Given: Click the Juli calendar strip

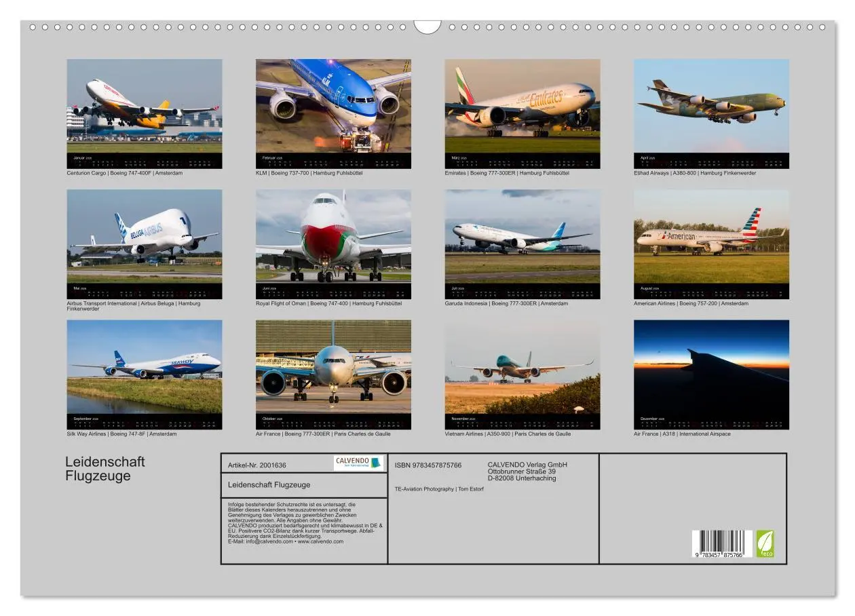Looking at the screenshot, I should pyautogui.click(x=522, y=291).
